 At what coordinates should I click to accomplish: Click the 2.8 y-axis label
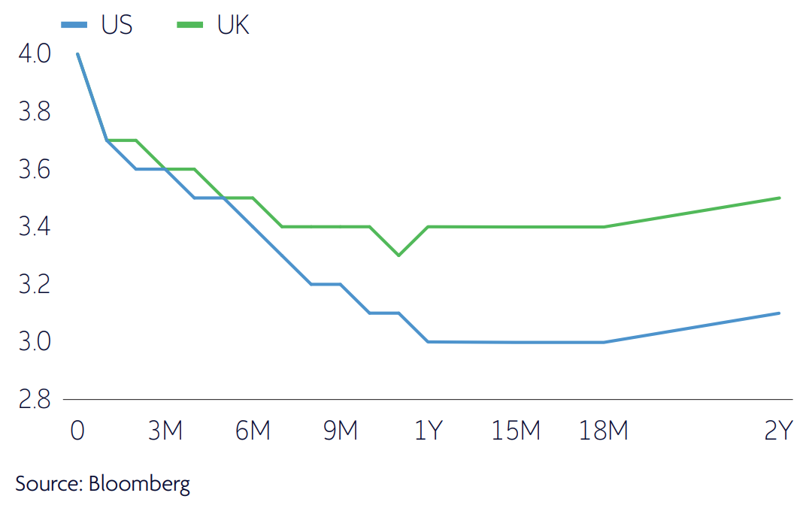[x=32, y=399]
